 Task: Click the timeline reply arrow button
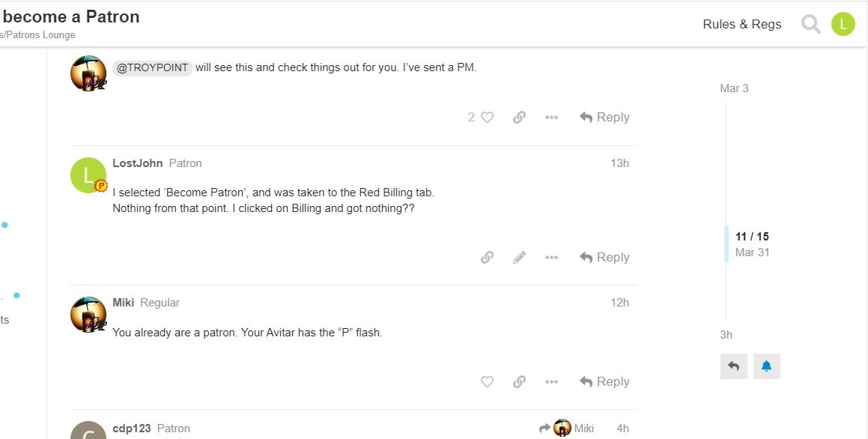point(733,366)
